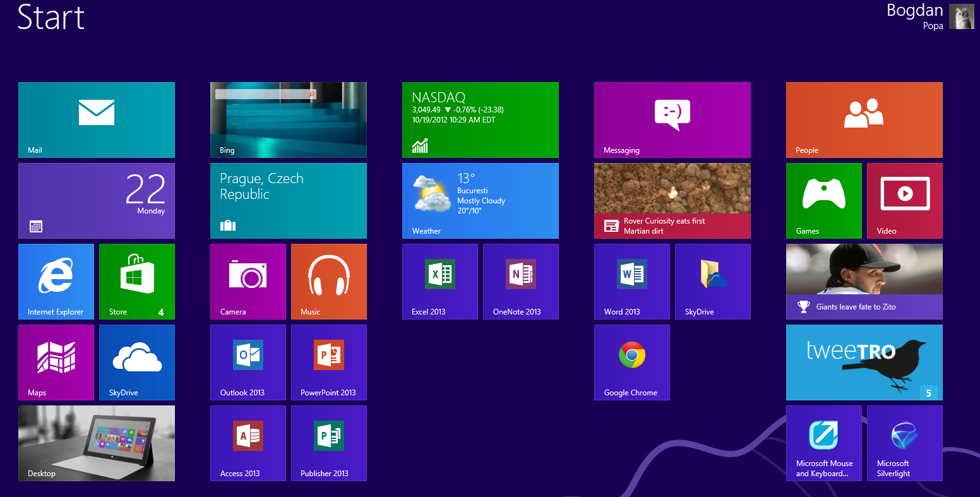980x497 pixels.
Task: Open the tweeTRO tile
Action: point(864,362)
